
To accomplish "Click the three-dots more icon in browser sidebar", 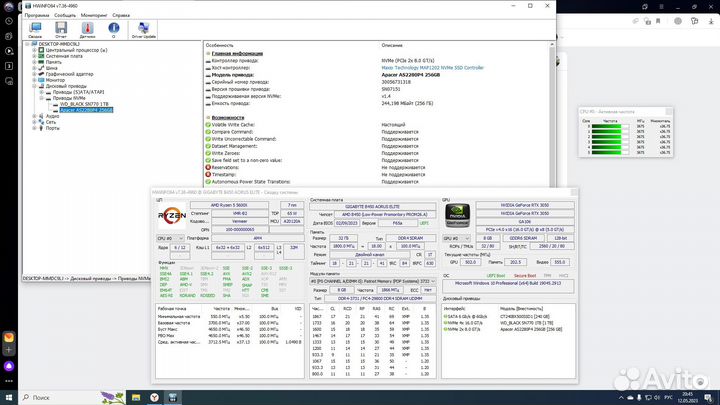I will (x=9, y=381).
